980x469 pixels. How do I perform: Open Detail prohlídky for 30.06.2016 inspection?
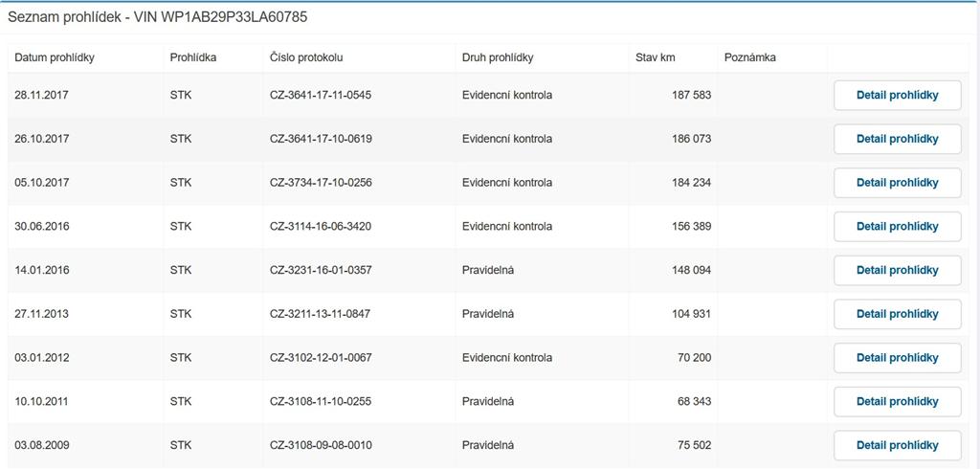(x=897, y=227)
